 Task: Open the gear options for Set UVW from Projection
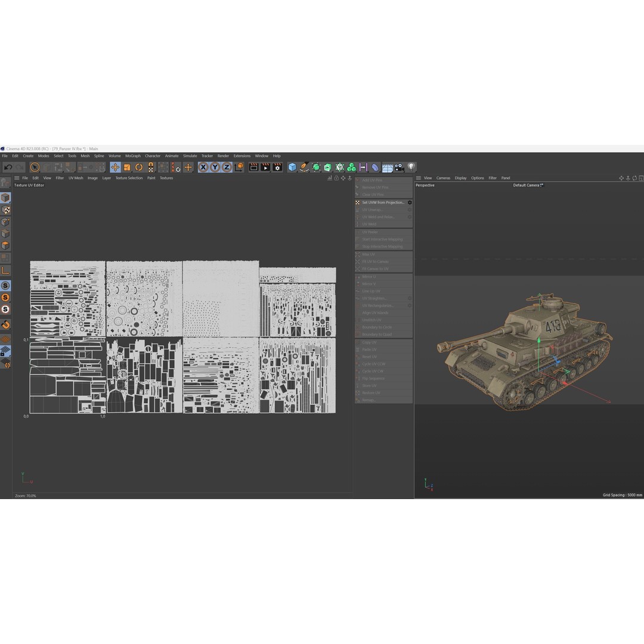(x=410, y=202)
